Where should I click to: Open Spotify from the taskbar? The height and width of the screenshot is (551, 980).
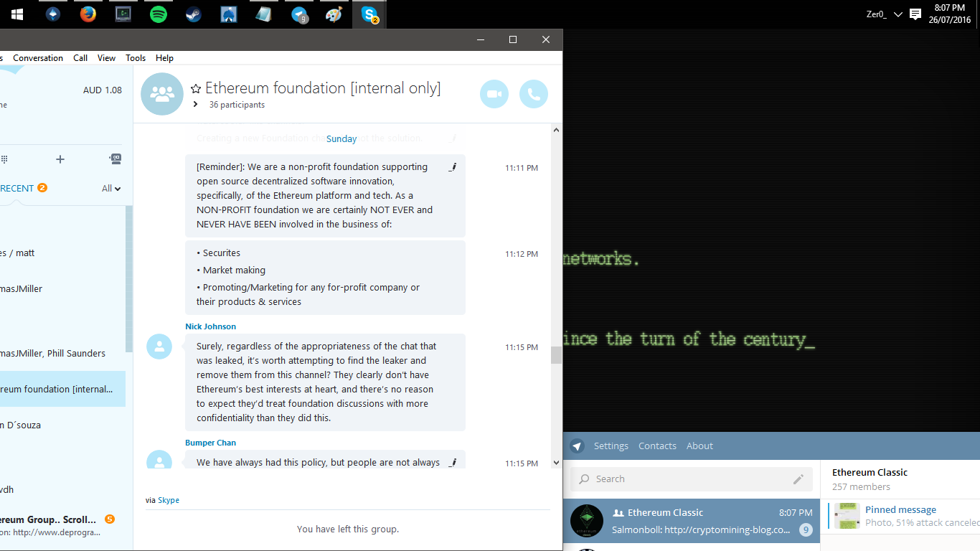[159, 14]
